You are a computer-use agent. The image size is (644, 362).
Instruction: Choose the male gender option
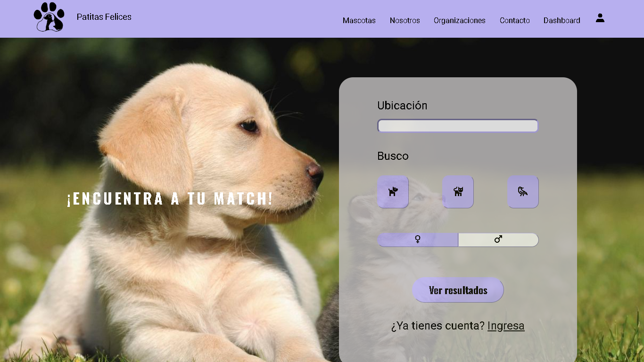coord(498,239)
